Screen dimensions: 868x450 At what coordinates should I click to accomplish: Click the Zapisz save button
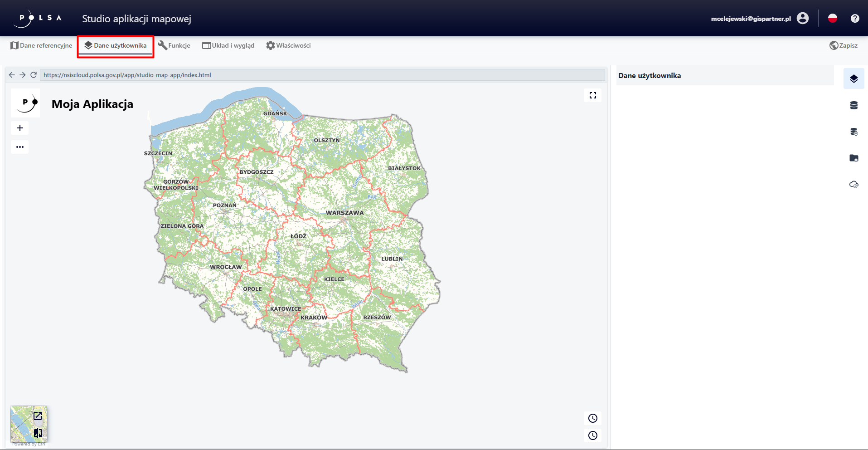click(844, 45)
